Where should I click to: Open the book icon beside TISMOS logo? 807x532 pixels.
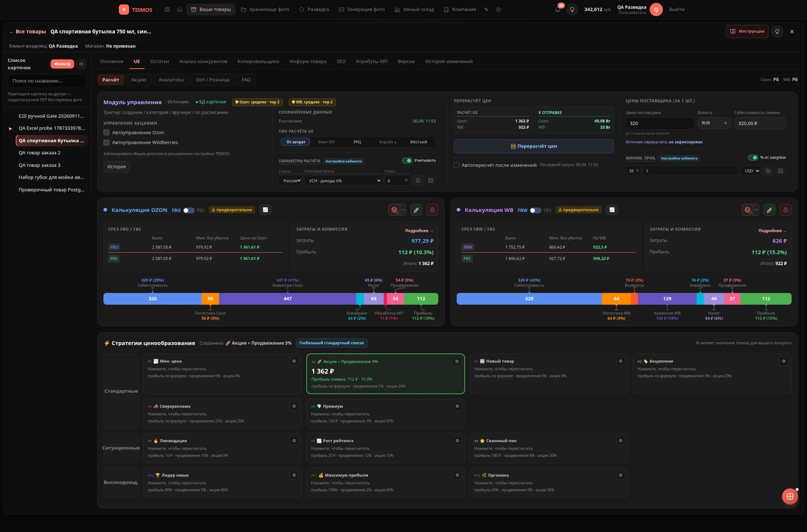pos(167,10)
